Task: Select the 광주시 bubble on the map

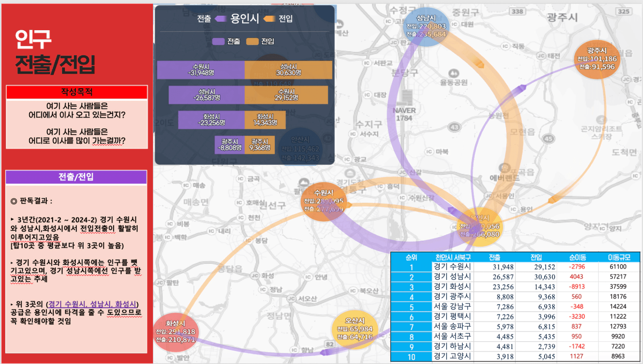Action: click(x=597, y=59)
